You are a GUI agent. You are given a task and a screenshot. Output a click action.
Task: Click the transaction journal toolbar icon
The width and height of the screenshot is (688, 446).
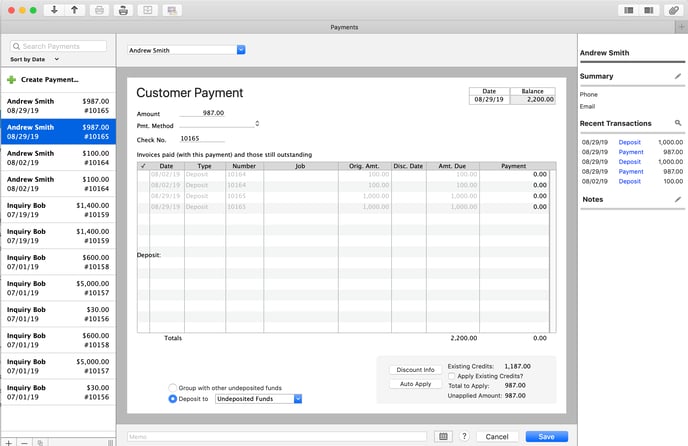[x=172, y=10]
